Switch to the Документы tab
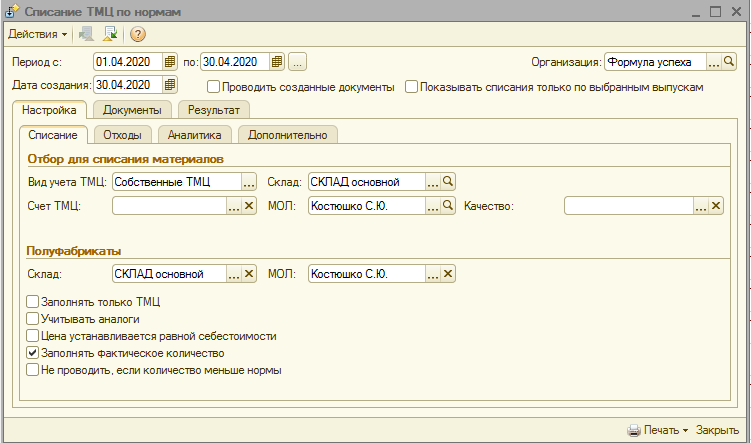 pos(130,109)
